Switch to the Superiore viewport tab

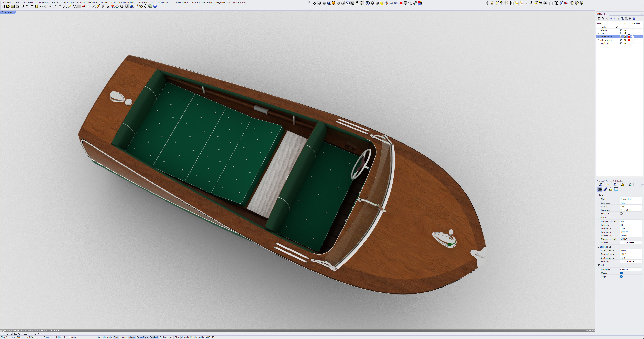click(28, 334)
